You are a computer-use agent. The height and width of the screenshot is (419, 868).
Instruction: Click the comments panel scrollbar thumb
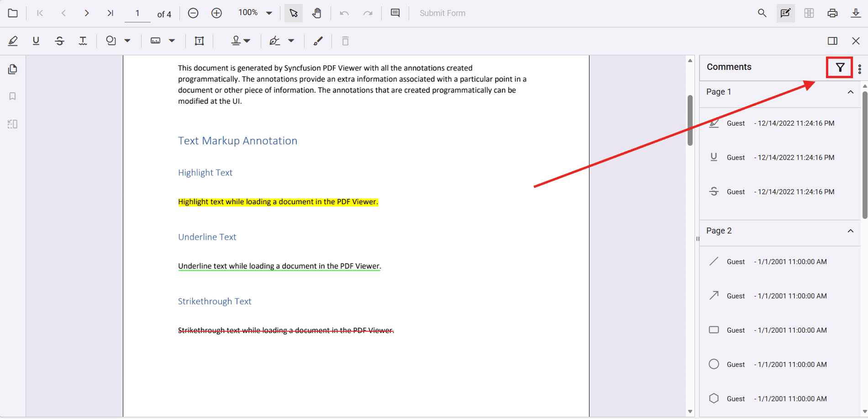point(864,155)
